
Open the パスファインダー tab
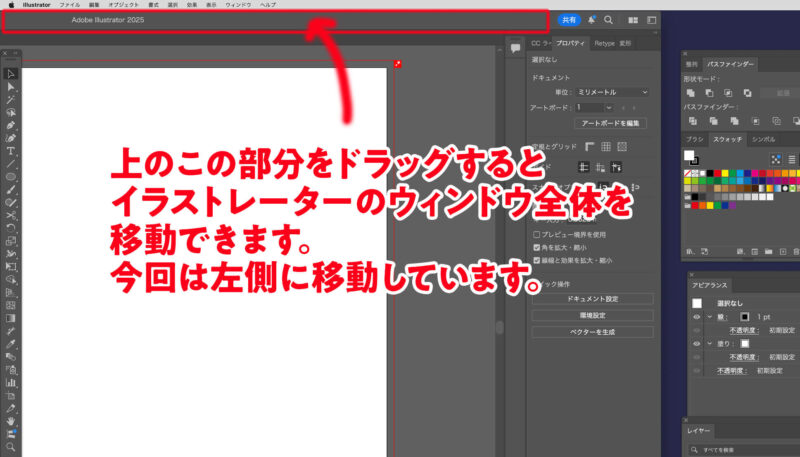click(x=730, y=64)
